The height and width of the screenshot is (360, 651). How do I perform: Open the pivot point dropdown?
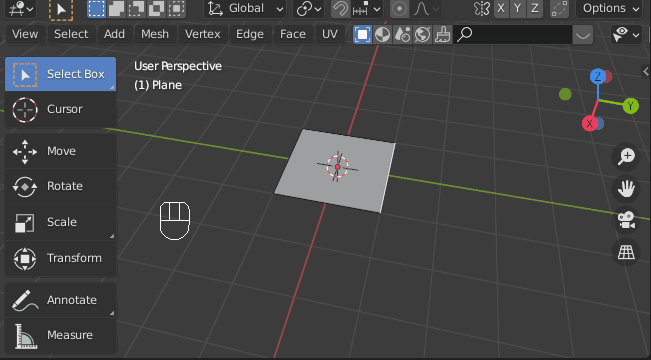309,8
